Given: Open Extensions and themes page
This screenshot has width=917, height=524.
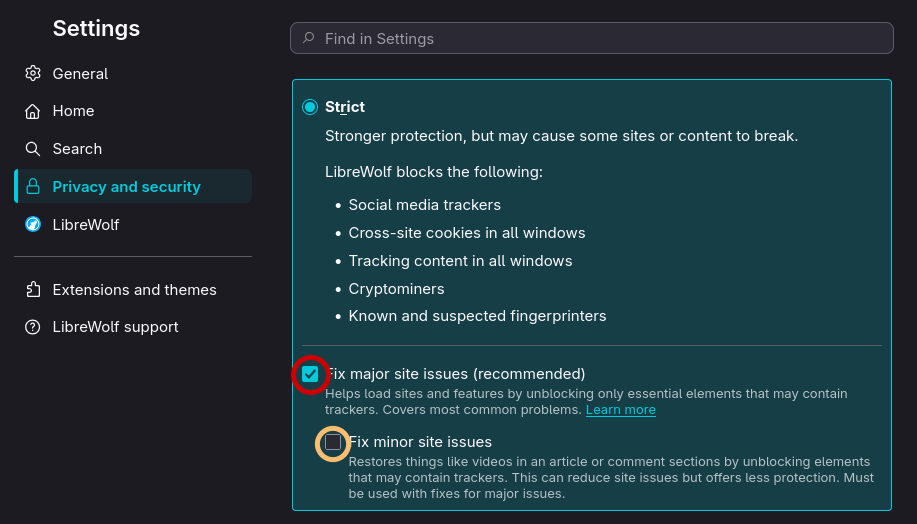Looking at the screenshot, I should pyautogui.click(x=133, y=289).
